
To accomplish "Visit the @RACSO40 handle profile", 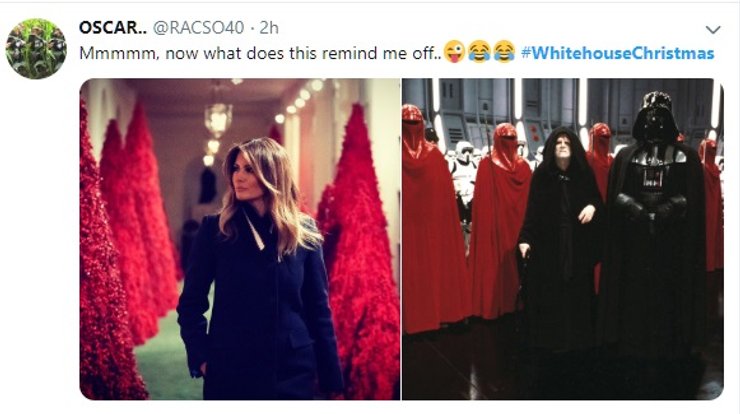I will coord(198,28).
